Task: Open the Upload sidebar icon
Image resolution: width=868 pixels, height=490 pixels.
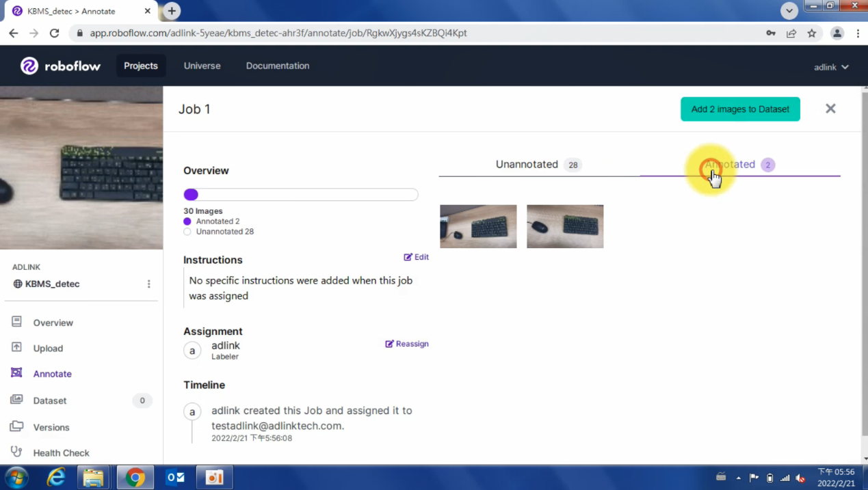Action: point(16,347)
